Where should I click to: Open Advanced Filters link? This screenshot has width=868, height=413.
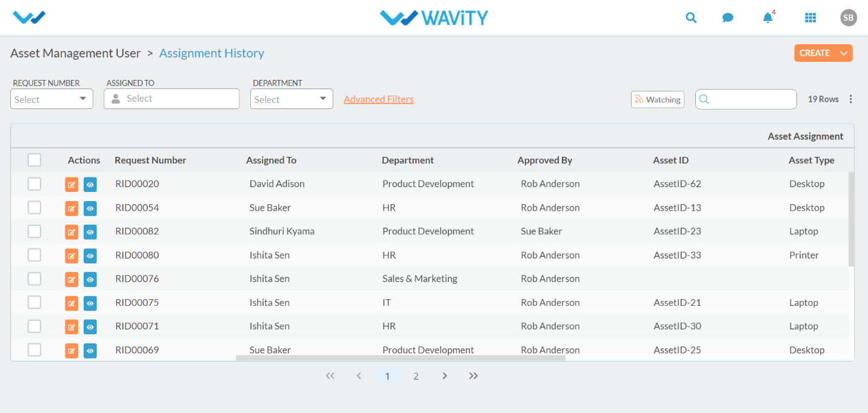point(379,99)
